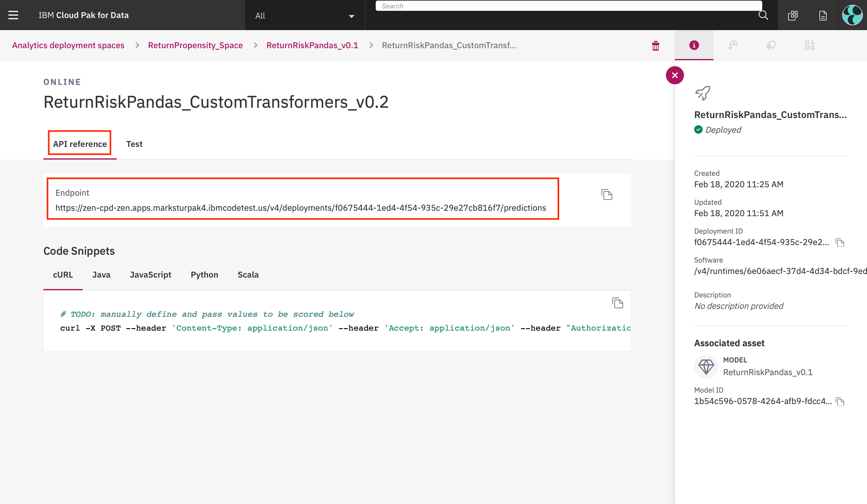The height and width of the screenshot is (504, 867).
Task: Copy the Deployment ID
Action: [840, 243]
